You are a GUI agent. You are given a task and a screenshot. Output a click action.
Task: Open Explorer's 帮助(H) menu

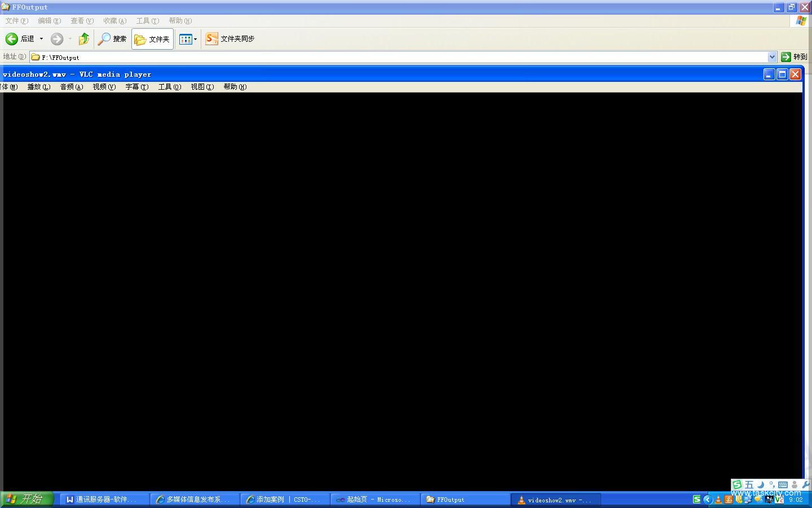pos(180,21)
